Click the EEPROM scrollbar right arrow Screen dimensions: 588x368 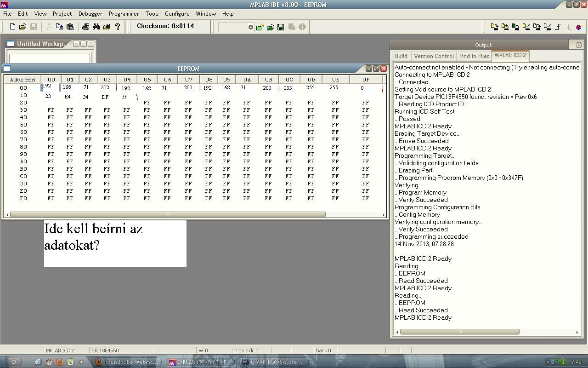384,214
